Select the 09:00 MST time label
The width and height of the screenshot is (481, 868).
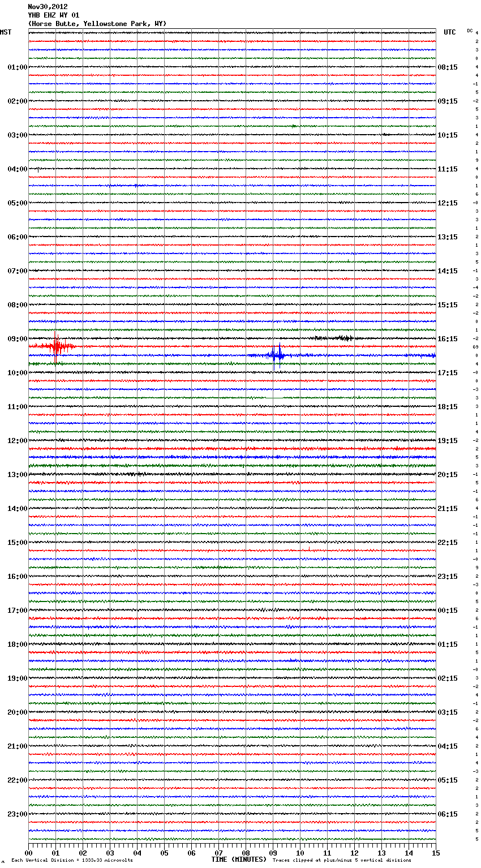click(x=17, y=339)
